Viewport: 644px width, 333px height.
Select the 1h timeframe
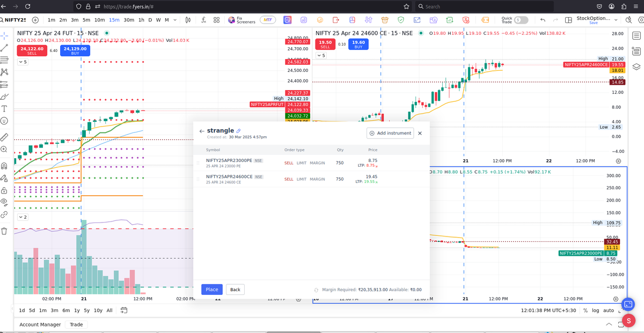(x=141, y=20)
